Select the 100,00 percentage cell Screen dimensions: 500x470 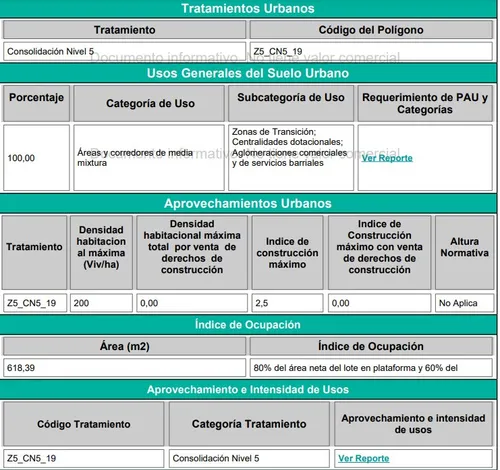(36, 158)
